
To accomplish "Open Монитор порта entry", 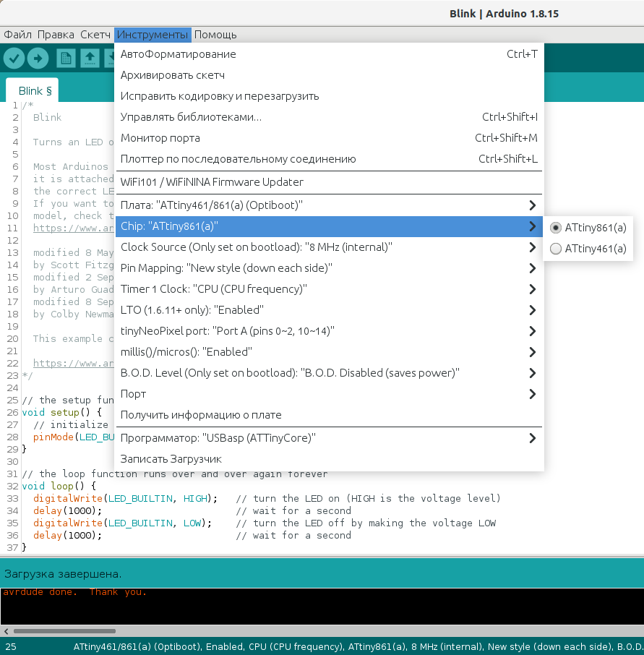I will click(x=329, y=138).
